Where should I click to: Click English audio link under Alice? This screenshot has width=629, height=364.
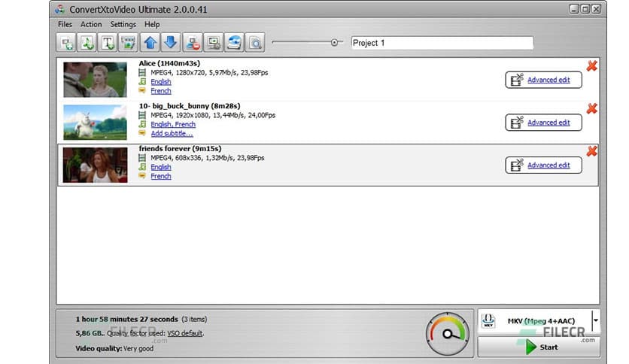pyautogui.click(x=161, y=82)
